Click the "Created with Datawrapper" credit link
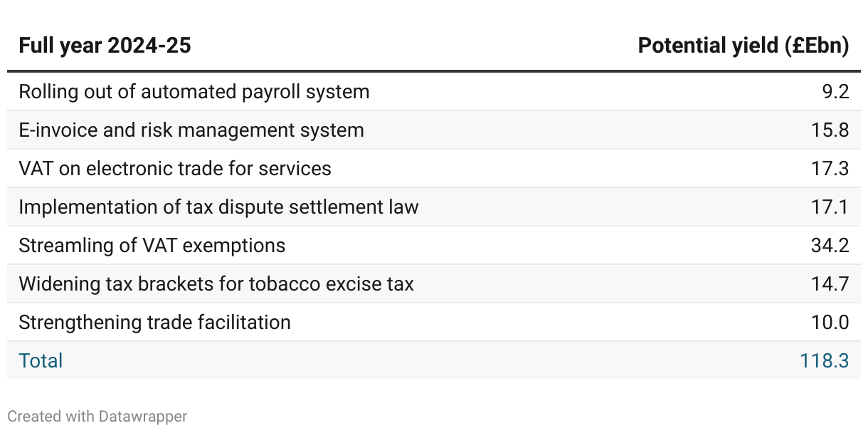The image size is (868, 433). tap(97, 417)
